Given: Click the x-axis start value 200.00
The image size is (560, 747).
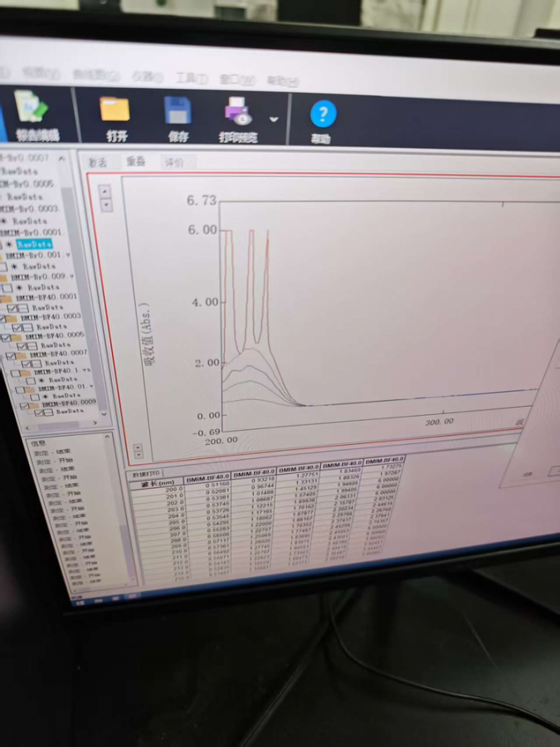Looking at the screenshot, I should click(x=221, y=441).
